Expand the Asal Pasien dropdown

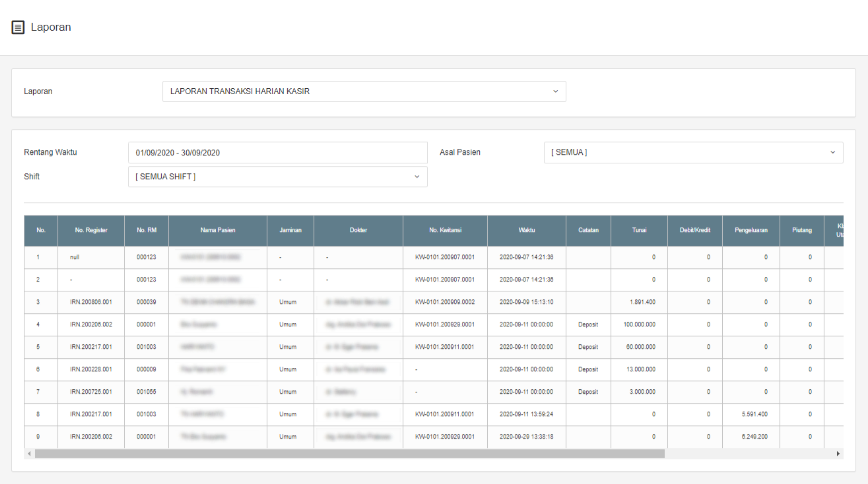pyautogui.click(x=693, y=152)
